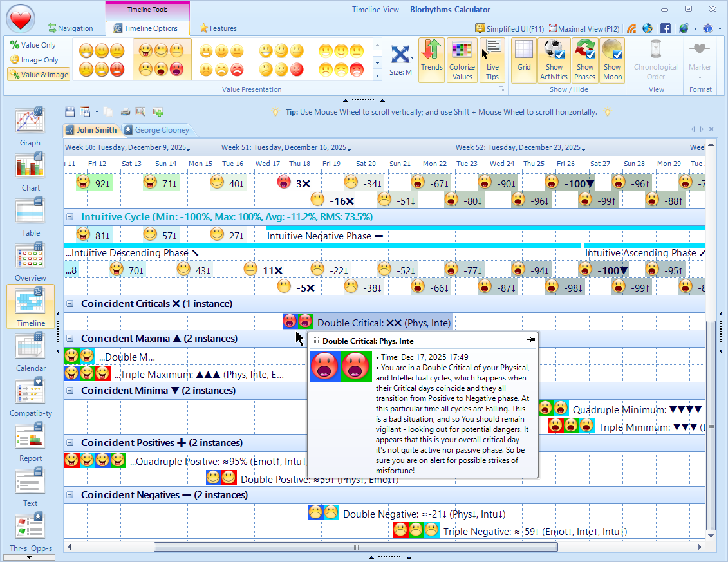Toggle Show Moon checkbox button
The image size is (728, 562).
[612, 59]
